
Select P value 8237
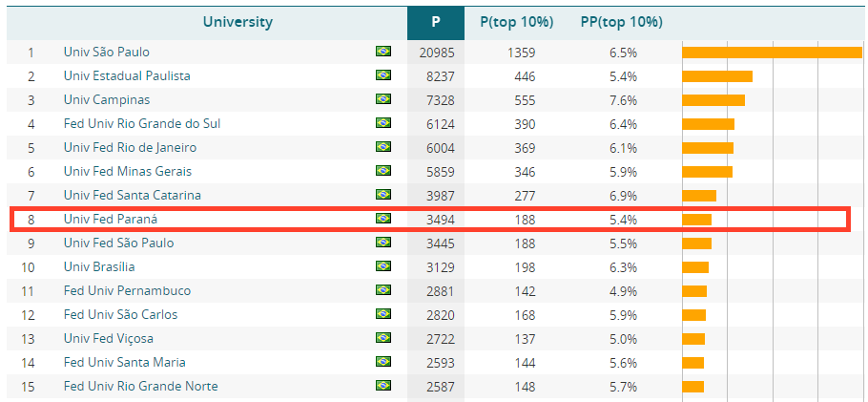[x=440, y=76]
